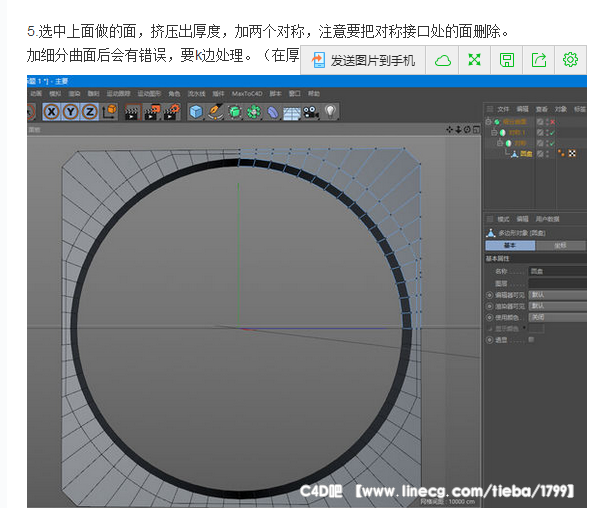Click the viewport toggle layout icon
The width and height of the screenshot is (600, 508).
point(476,130)
